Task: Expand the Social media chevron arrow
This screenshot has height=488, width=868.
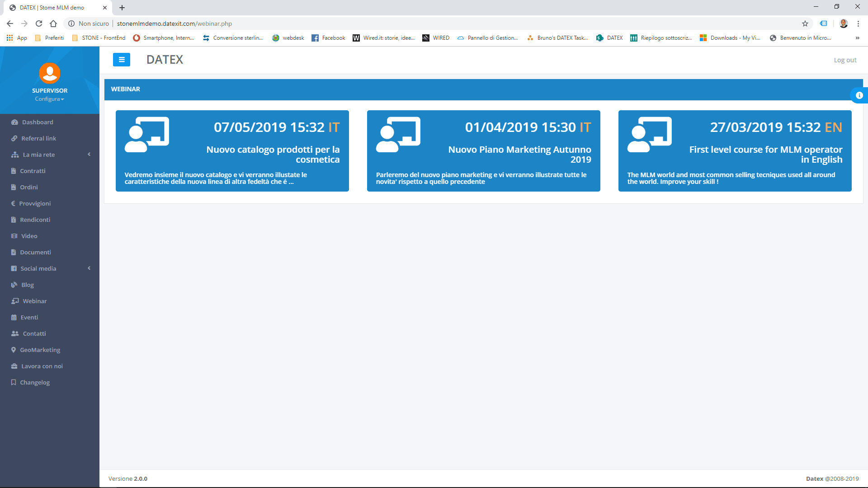Action: coord(89,268)
